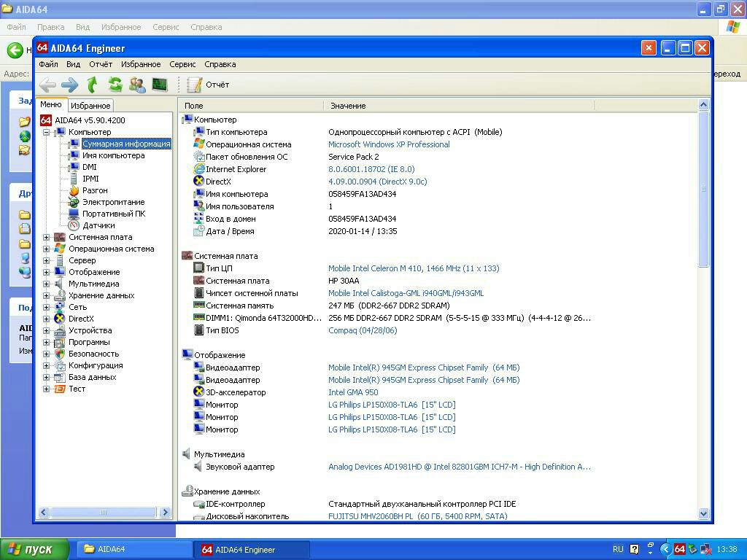Image resolution: width=747 pixels, height=560 pixels.
Task: Open IPMI tree item
Action: pos(90,179)
